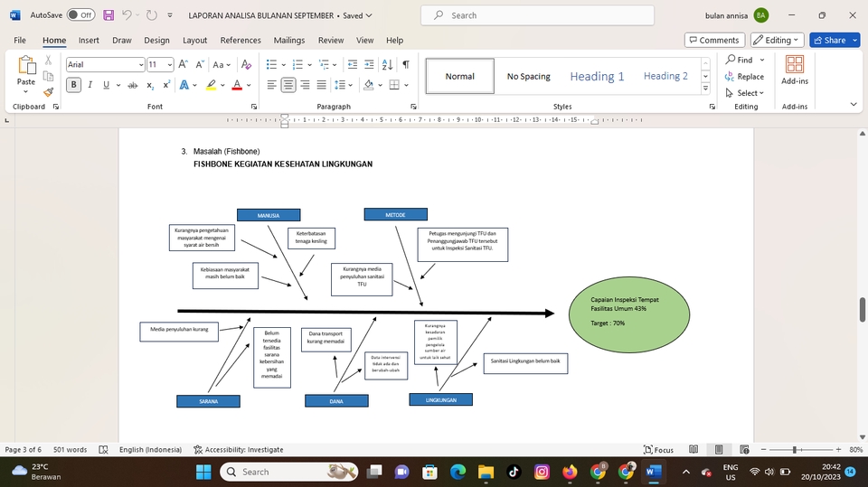Select Print Layout view
This screenshot has width=868, height=487.
click(x=719, y=449)
